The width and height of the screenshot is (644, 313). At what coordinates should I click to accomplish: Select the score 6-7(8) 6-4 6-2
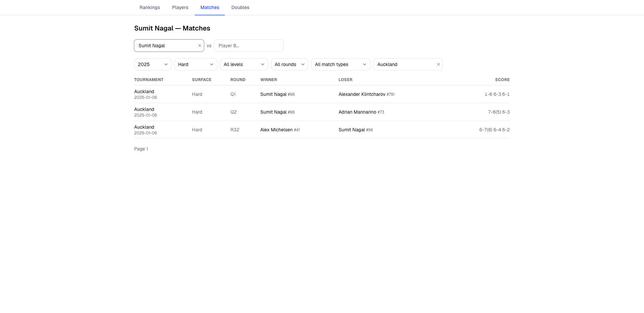click(x=494, y=130)
